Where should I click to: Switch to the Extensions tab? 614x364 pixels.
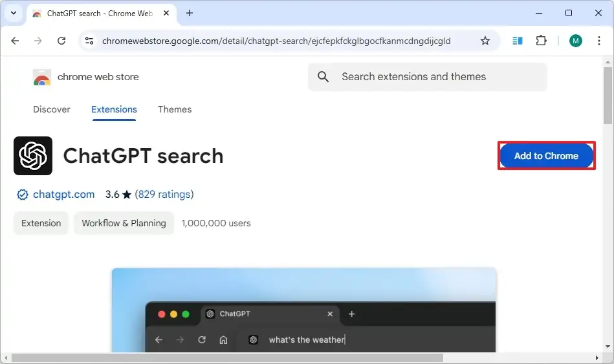coord(114,109)
